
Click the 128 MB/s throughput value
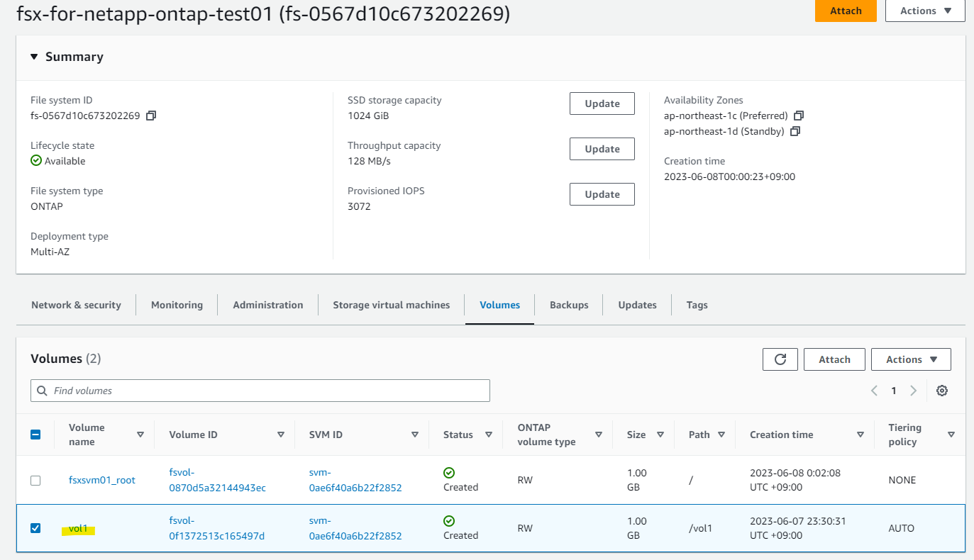369,161
